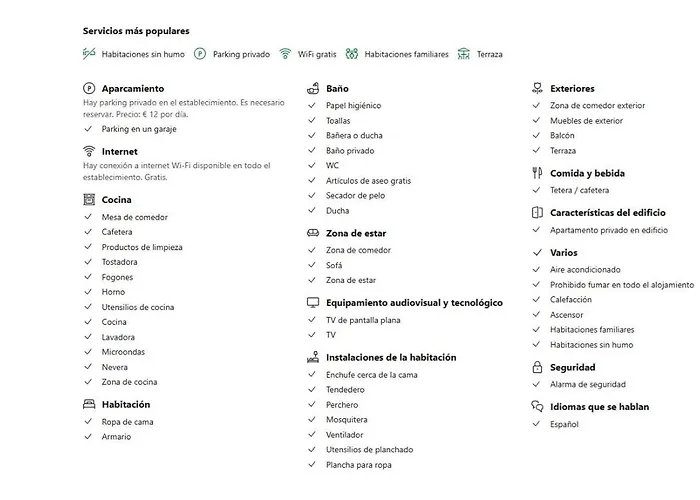Image resolution: width=700 pixels, height=500 pixels.
Task: Click the Zona de estar sofa icon
Action: click(313, 233)
